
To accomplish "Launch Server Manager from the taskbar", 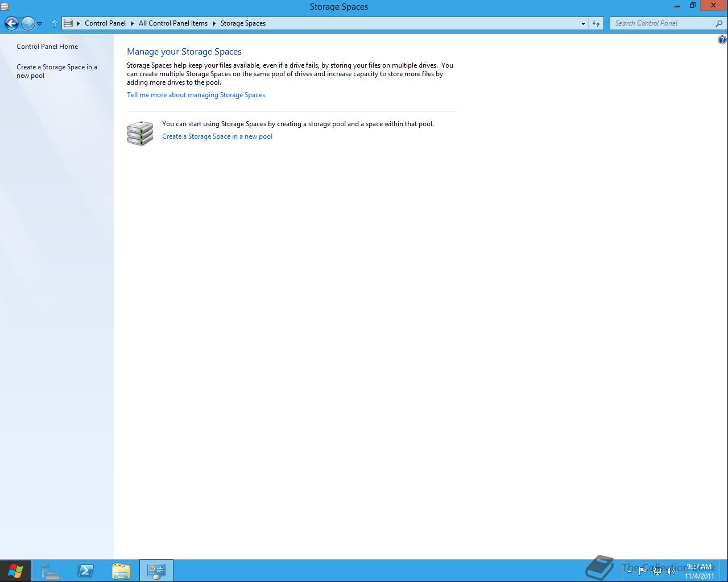I will (x=51, y=571).
